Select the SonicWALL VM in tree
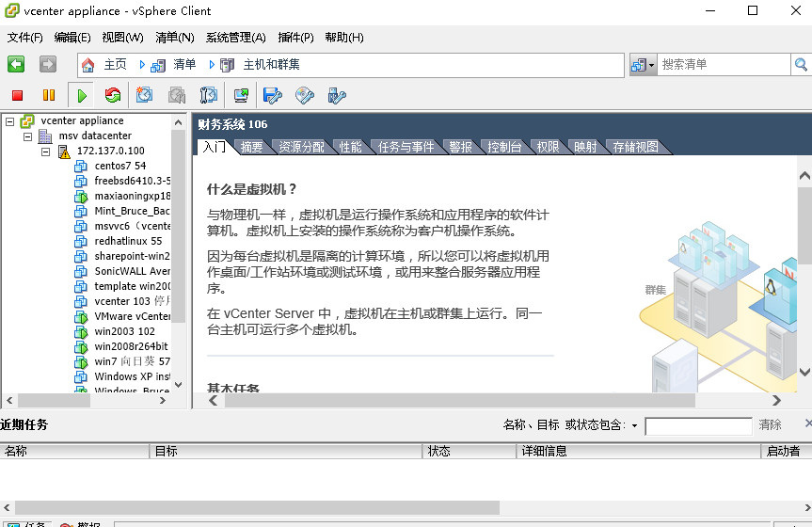The width and height of the screenshot is (812, 527). 132,271
